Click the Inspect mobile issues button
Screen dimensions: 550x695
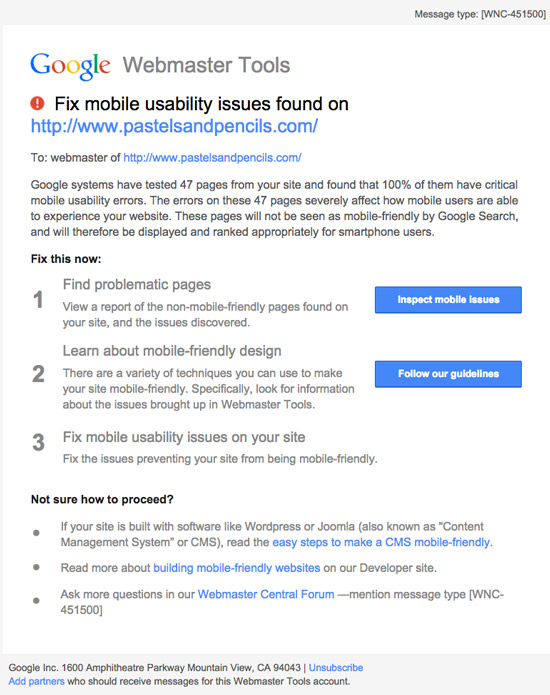click(448, 300)
